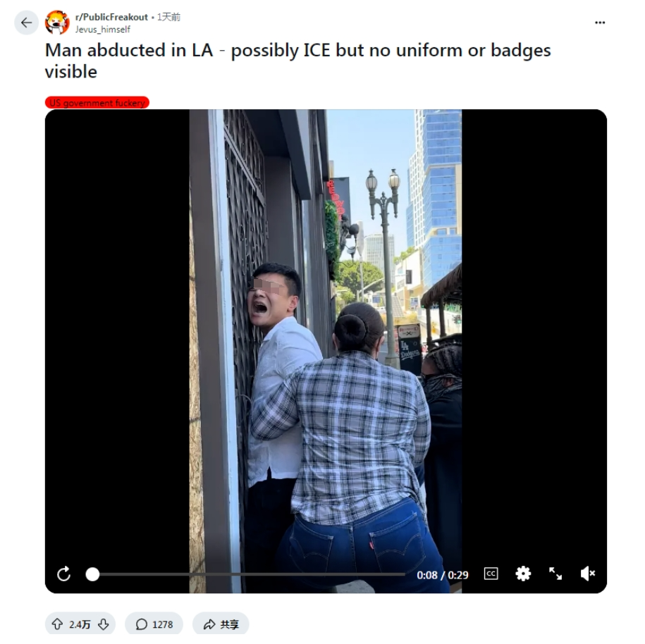The image size is (645, 644).
Task: Unmute the video speaker icon
Action: tap(587, 574)
